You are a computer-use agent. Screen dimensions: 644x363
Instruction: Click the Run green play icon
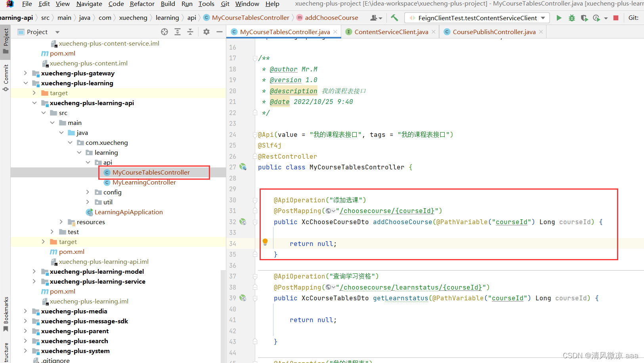pyautogui.click(x=559, y=18)
